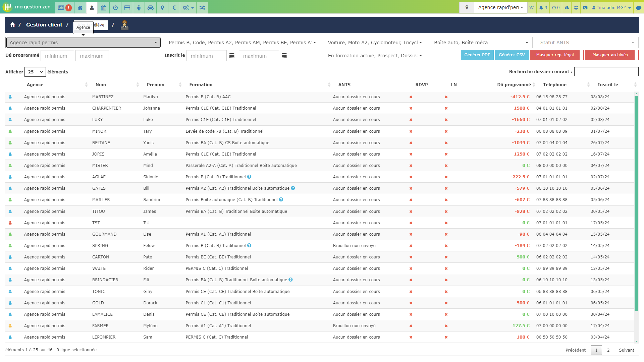Viewport: 644px width, 362px height.
Task: Open the Agence rapid'permis filter dropdown
Action: tap(83, 43)
